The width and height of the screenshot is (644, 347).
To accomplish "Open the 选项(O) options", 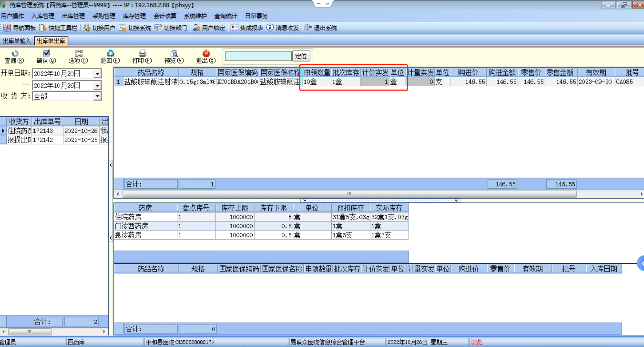I will (78, 57).
